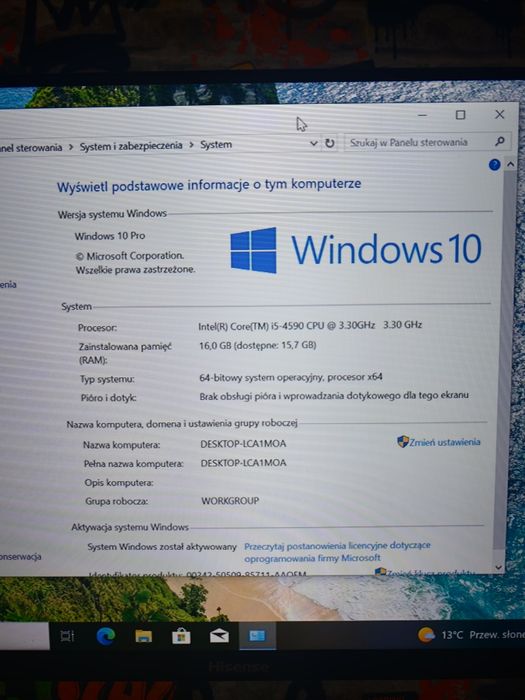Click the search magnifier icon
Image resolution: width=525 pixels, height=700 pixels.
click(x=500, y=142)
